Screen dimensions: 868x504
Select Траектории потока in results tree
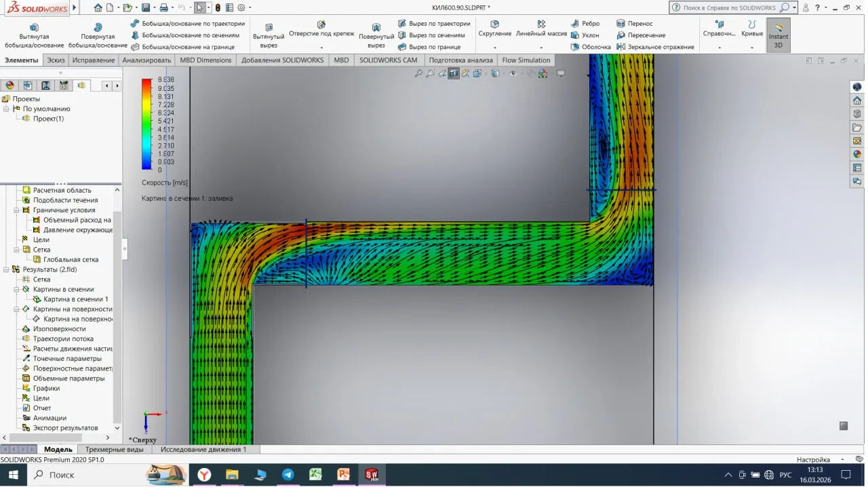coord(63,338)
